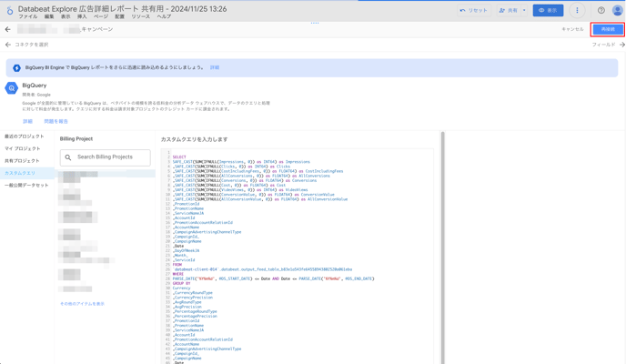The image size is (626, 364).
Task: Click the Search Billing Projects field
Action: coord(106,157)
